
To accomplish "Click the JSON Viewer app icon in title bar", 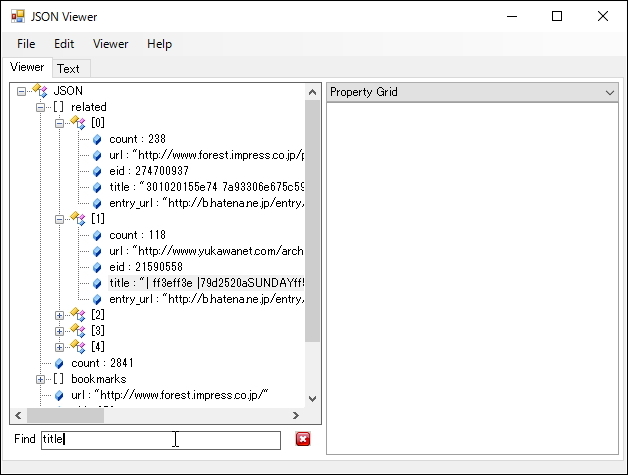I will tap(18, 16).
